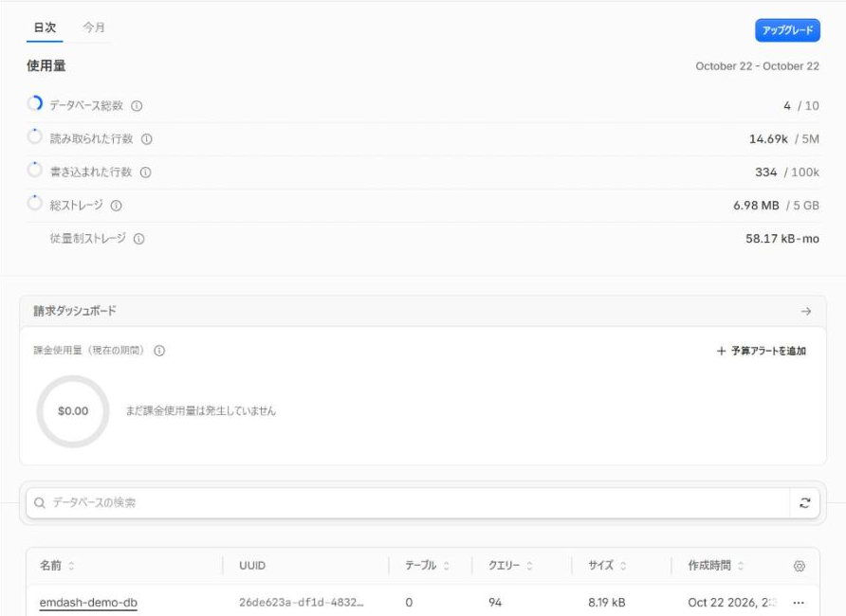Image resolution: width=846 pixels, height=616 pixels.
Task: Sort by サイズ column
Action: tap(607, 566)
